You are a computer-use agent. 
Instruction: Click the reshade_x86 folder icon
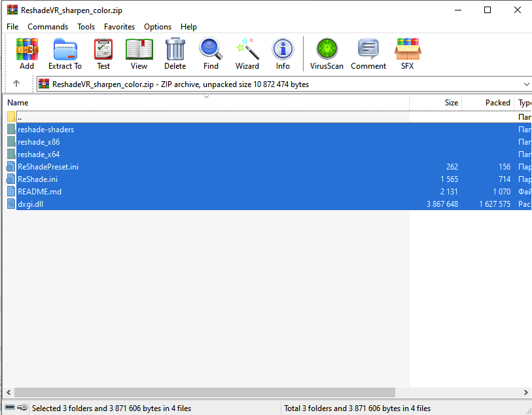[11, 142]
